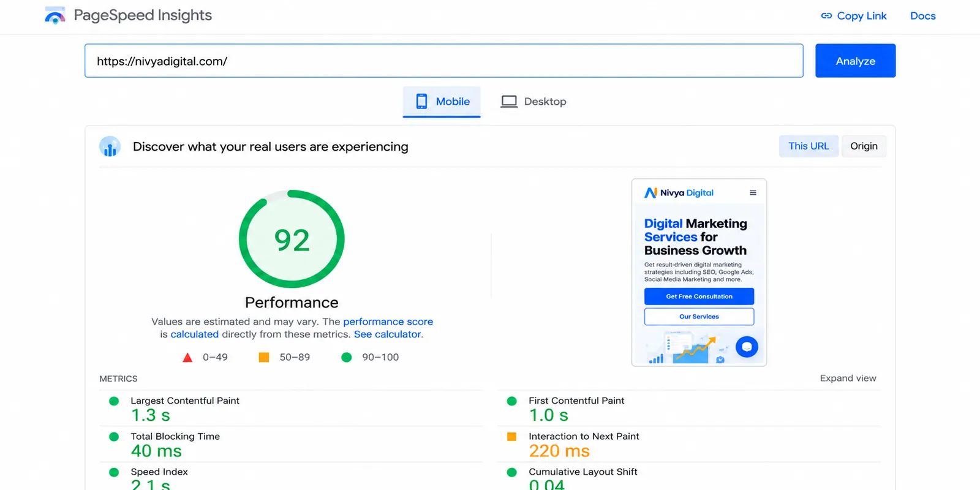Click the PageSpeed Insights logo icon
The width and height of the screenshot is (980, 490).
(x=55, y=15)
